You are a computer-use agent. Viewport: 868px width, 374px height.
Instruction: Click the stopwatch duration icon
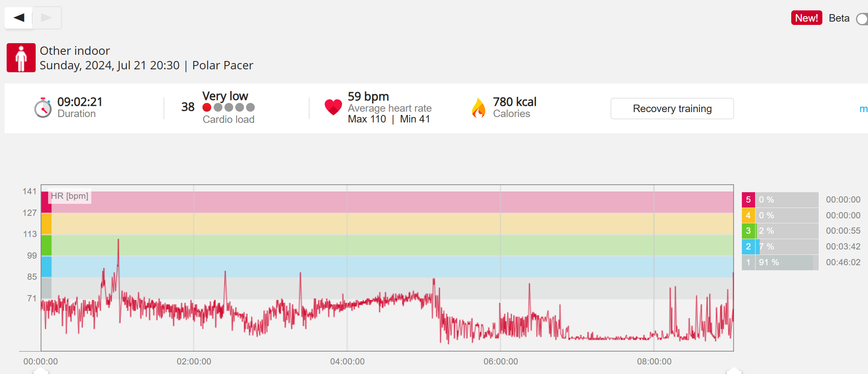pos(43,108)
